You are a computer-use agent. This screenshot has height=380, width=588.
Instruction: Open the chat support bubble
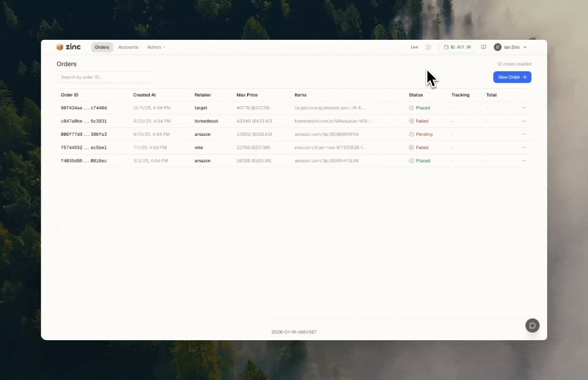coord(532,325)
